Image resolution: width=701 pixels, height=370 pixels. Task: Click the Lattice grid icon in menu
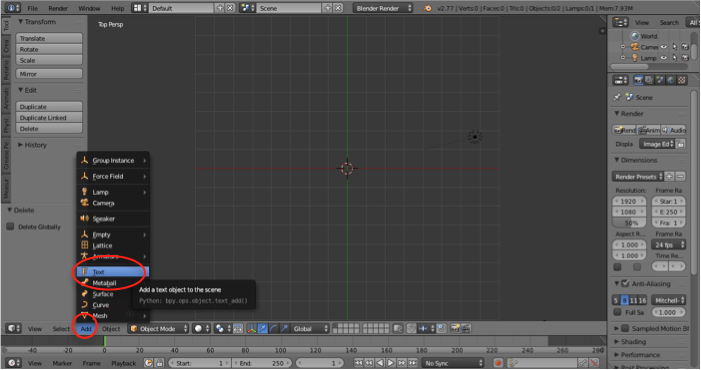click(x=84, y=245)
